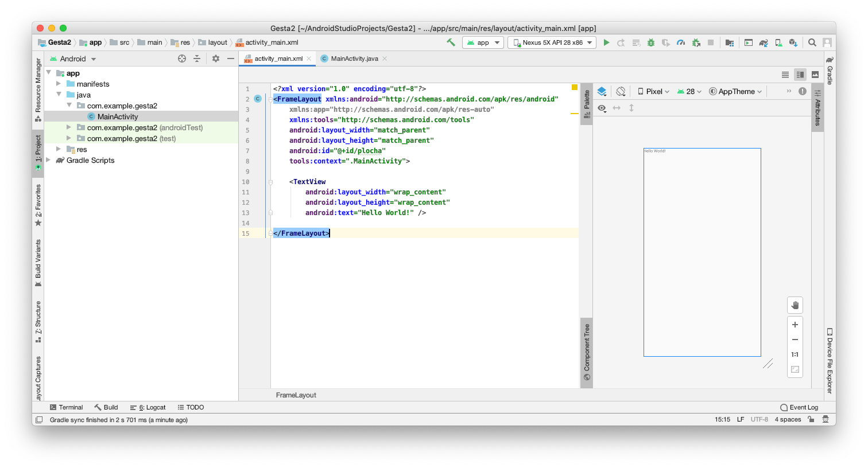Switch editor to split code and design view
The height and width of the screenshot is (468, 868).
pos(800,75)
